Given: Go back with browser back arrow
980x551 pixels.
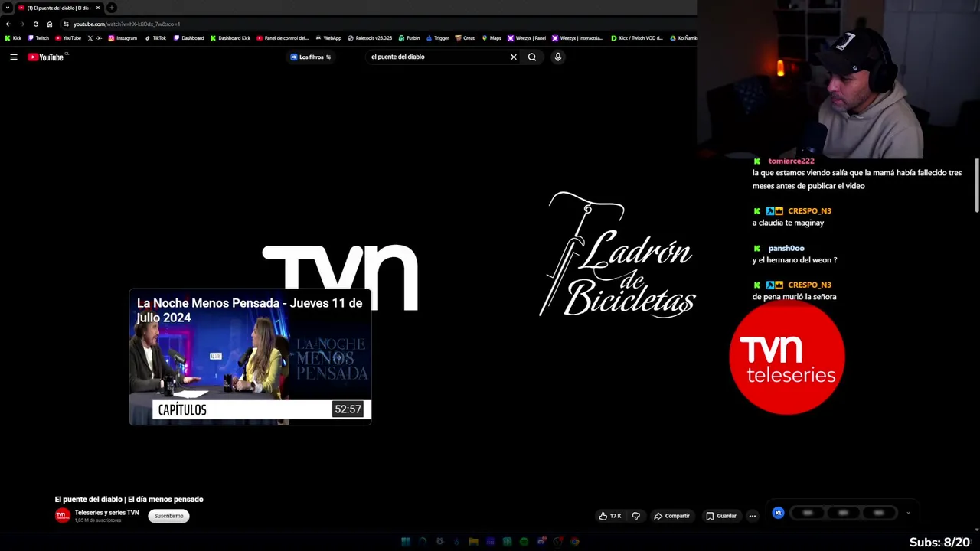Looking at the screenshot, I should (8, 24).
